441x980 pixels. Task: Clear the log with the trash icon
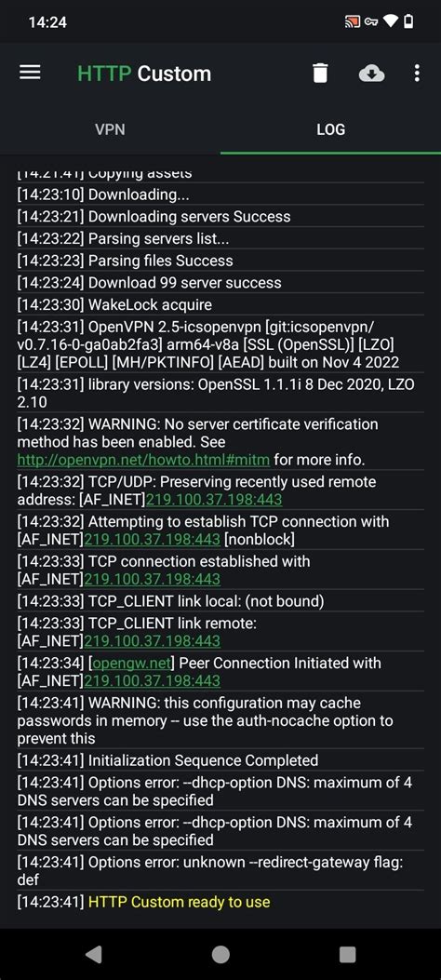[x=320, y=74]
